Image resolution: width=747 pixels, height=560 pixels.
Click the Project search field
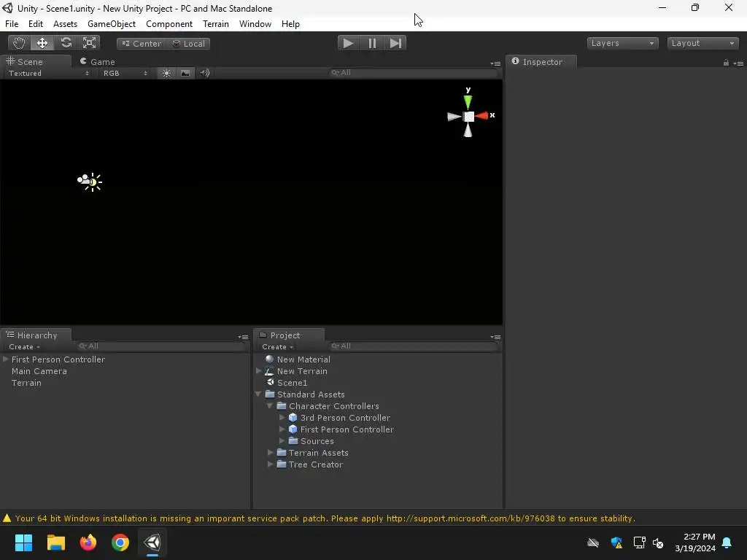pos(414,346)
